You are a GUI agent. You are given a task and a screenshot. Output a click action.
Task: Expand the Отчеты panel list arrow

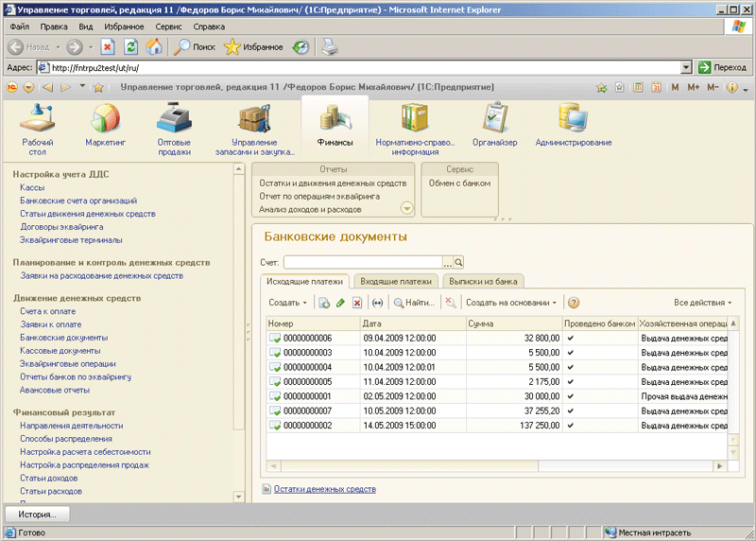pos(407,208)
